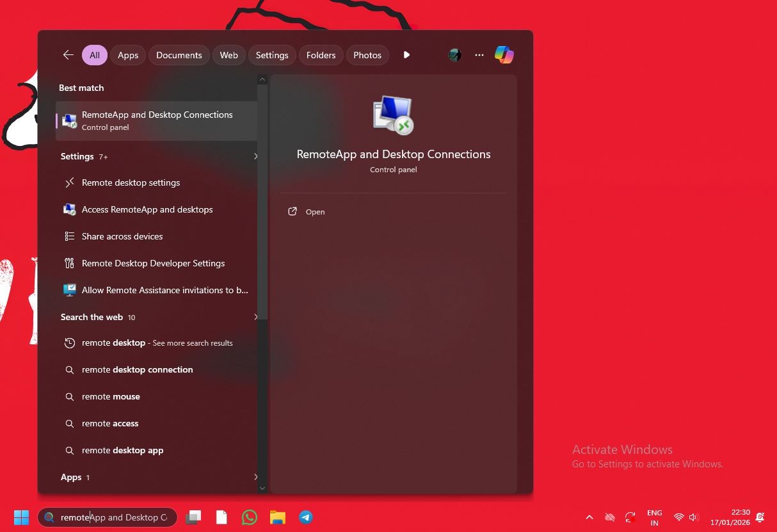Open WhatsApp from the taskbar
This screenshot has width=777, height=532.
pos(249,517)
